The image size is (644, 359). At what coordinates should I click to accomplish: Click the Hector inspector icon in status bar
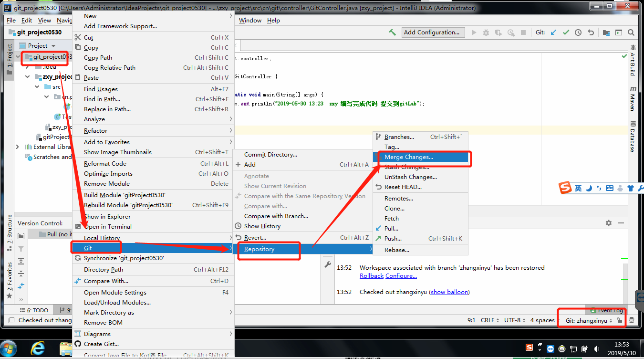[632, 320]
